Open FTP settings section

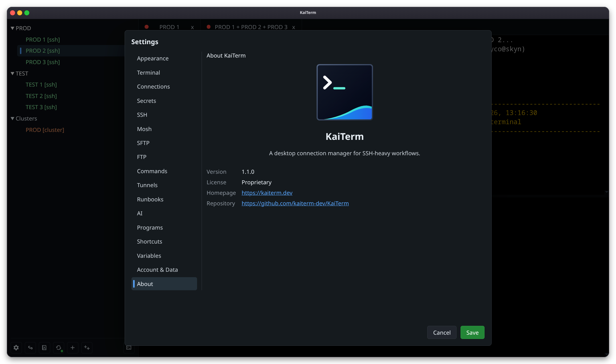click(x=164, y=157)
